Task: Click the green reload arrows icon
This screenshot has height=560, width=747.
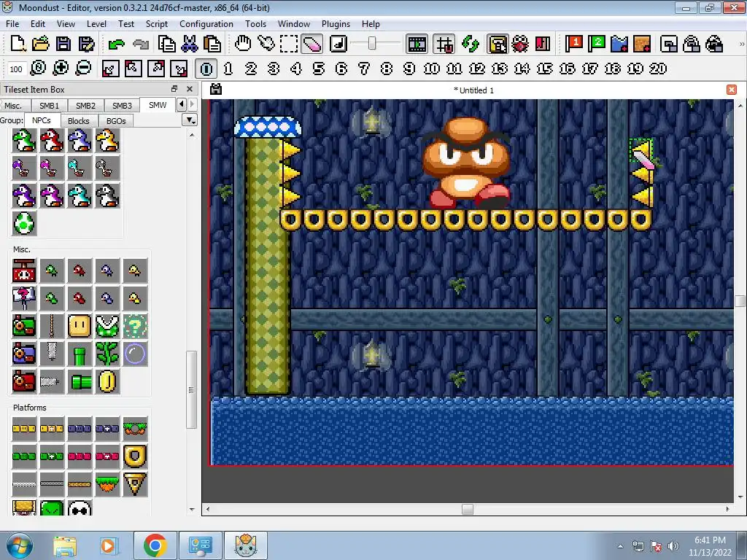Action: 471,44
